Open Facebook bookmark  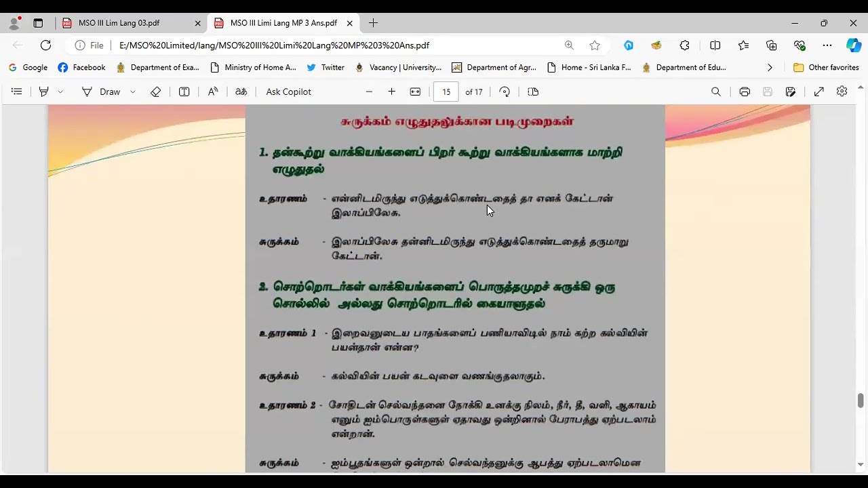[81, 68]
